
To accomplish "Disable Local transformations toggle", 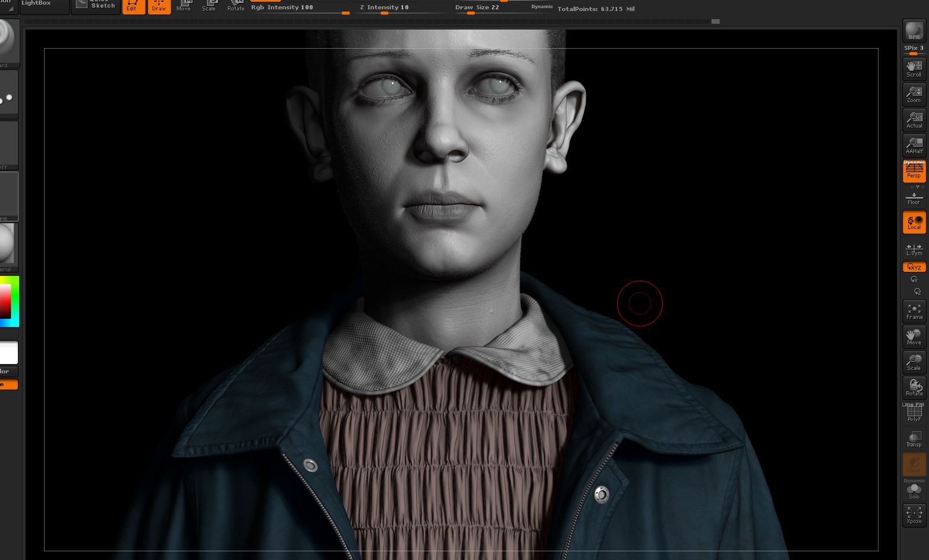I will click(x=914, y=222).
